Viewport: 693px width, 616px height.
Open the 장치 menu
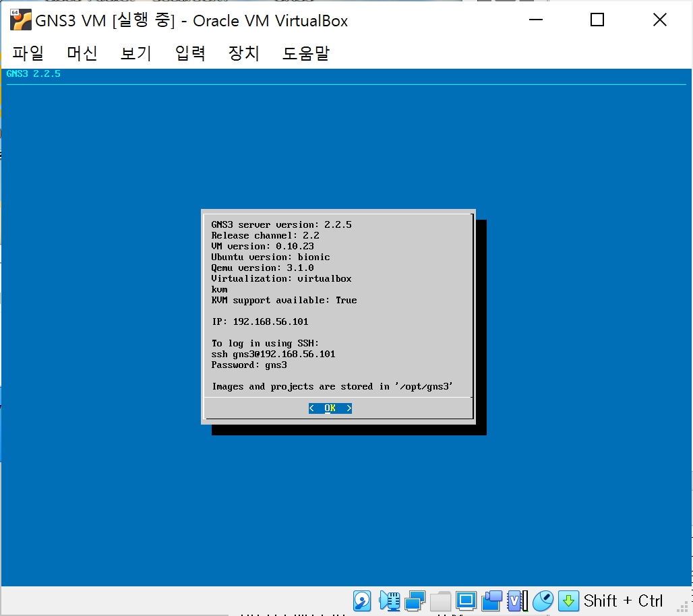coord(243,53)
